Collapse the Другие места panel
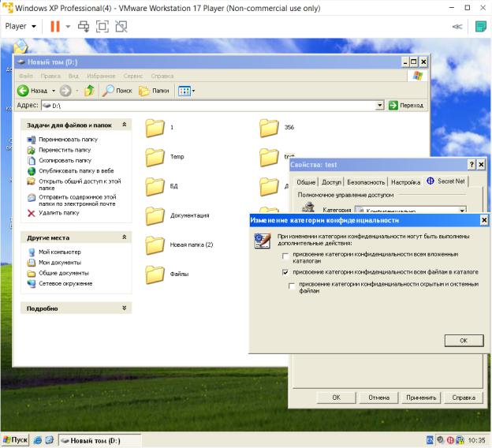Viewport: 492px width, 448px height. [125, 237]
